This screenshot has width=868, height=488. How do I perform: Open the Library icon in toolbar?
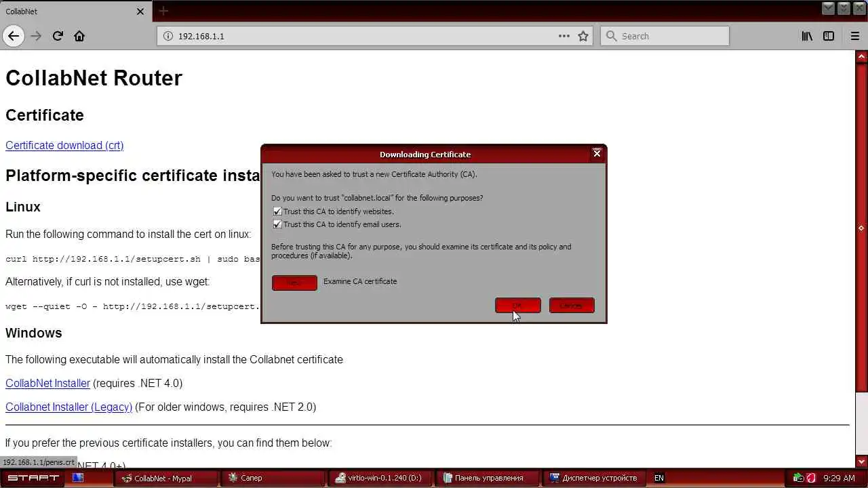(807, 36)
